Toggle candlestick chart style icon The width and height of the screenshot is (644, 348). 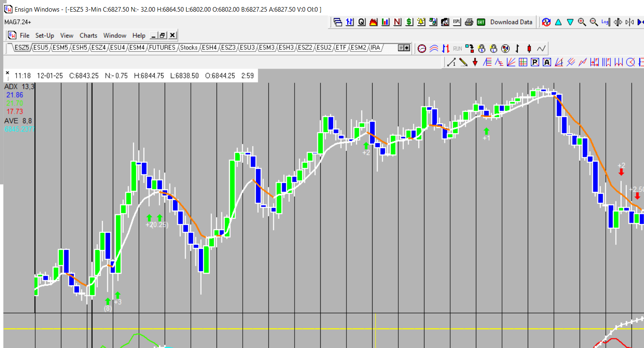(529, 49)
